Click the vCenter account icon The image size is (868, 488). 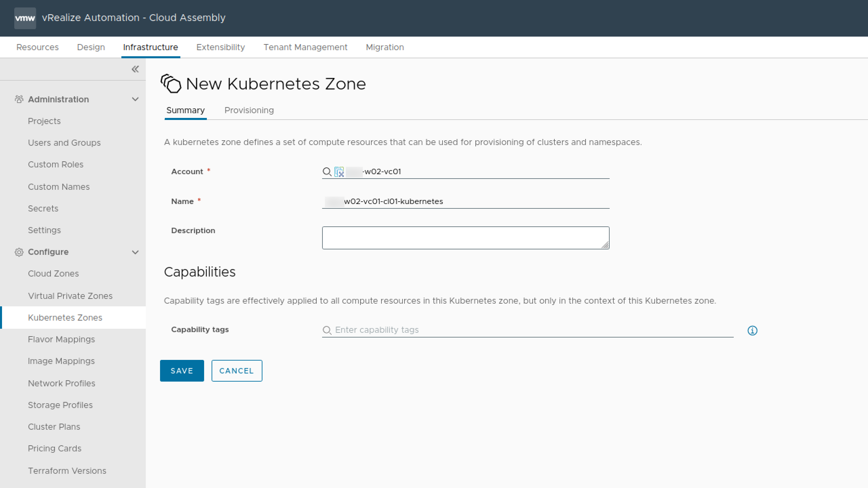click(x=339, y=172)
